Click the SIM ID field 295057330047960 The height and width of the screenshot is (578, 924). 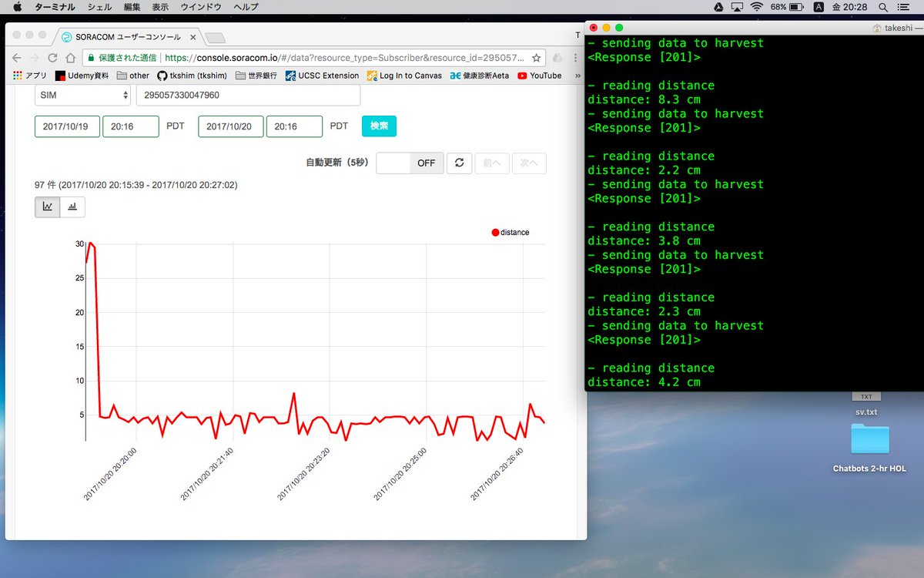248,96
